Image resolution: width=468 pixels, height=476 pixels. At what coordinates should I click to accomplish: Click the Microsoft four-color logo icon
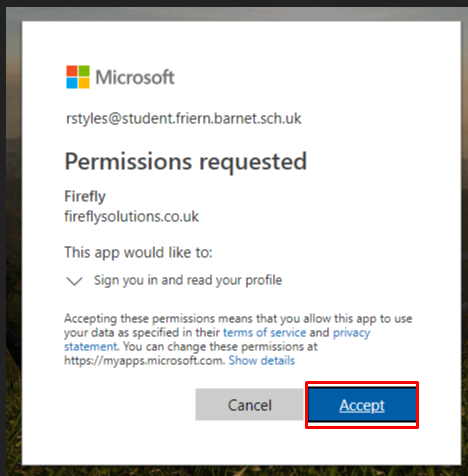pos(78,77)
